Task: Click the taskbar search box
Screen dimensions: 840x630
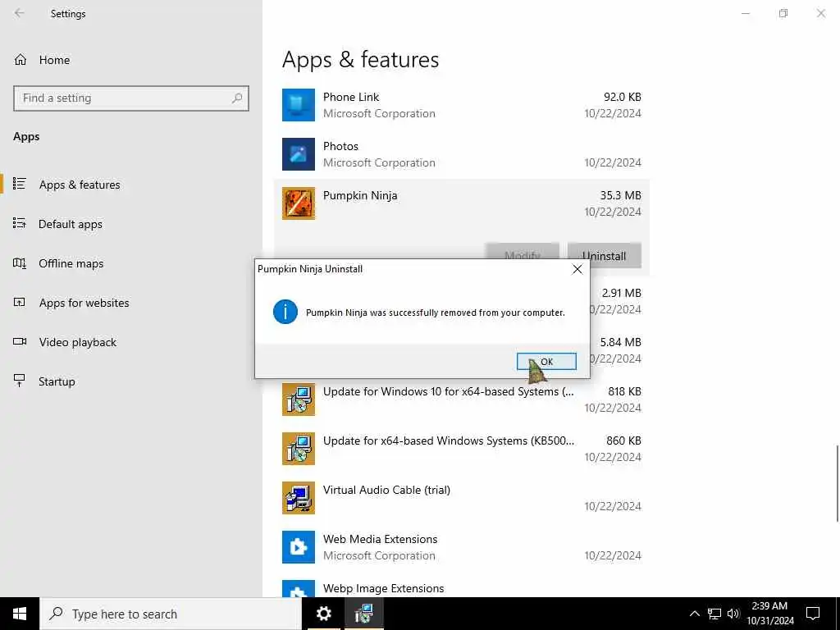Action: (171, 614)
